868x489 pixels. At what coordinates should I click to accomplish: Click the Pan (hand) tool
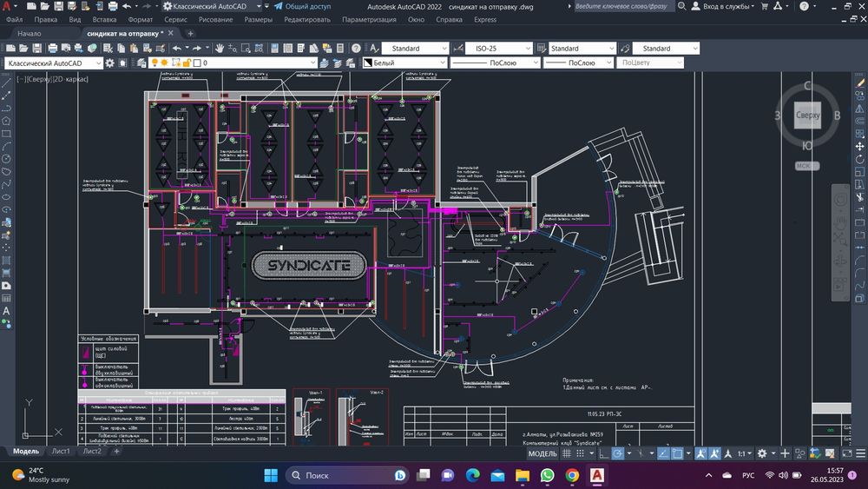pos(220,48)
